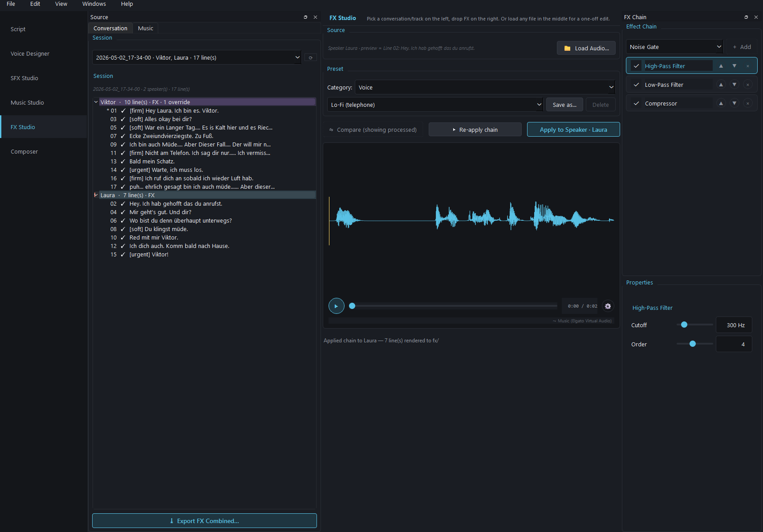Image resolution: width=763 pixels, height=532 pixels.
Task: Uncheck line 15 urgent Viktor!
Action: coord(123,255)
